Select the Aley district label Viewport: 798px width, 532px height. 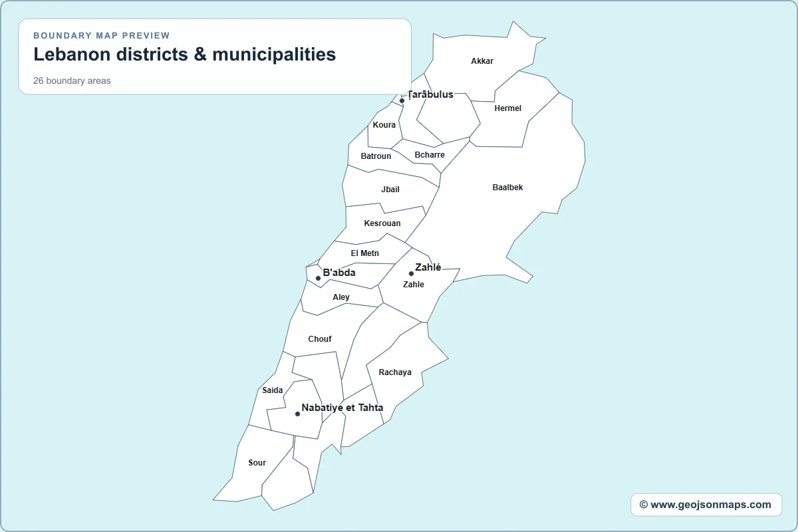[341, 297]
